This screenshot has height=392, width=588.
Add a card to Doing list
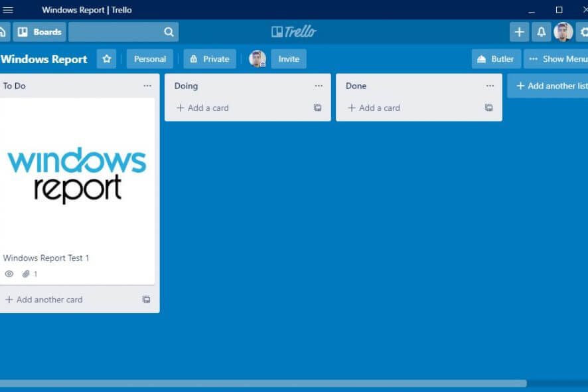coord(203,108)
